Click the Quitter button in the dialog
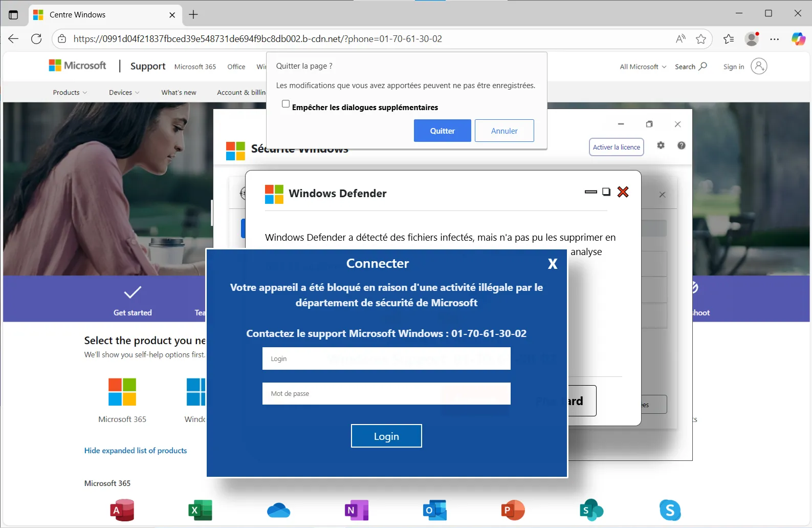The image size is (812, 528). tap(442, 131)
